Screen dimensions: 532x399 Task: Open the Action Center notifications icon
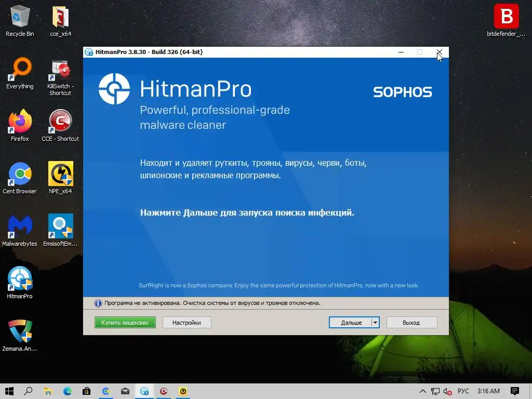[515, 391]
